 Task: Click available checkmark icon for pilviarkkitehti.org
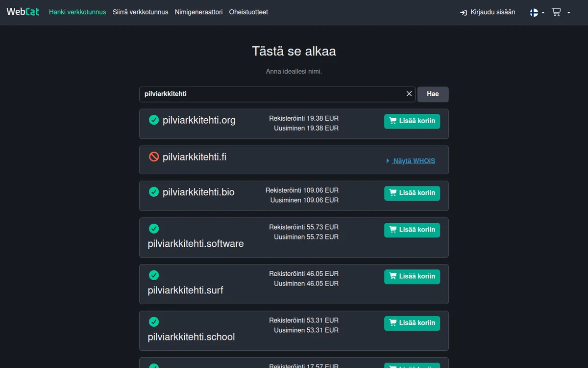point(154,120)
